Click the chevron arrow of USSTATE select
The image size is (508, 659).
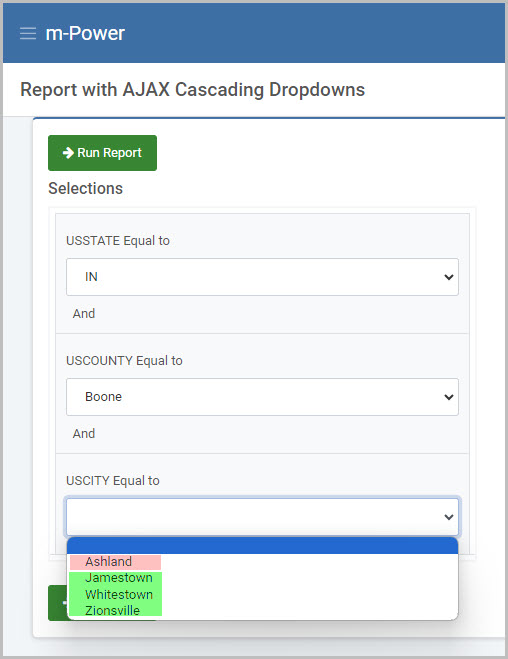448,277
